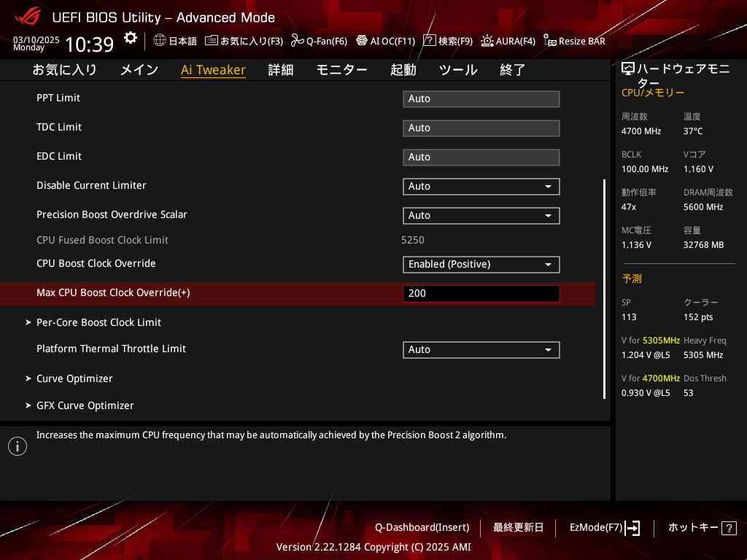Open favorites list icon (F3)
Viewport: 747px width, 560px height.
click(x=211, y=41)
